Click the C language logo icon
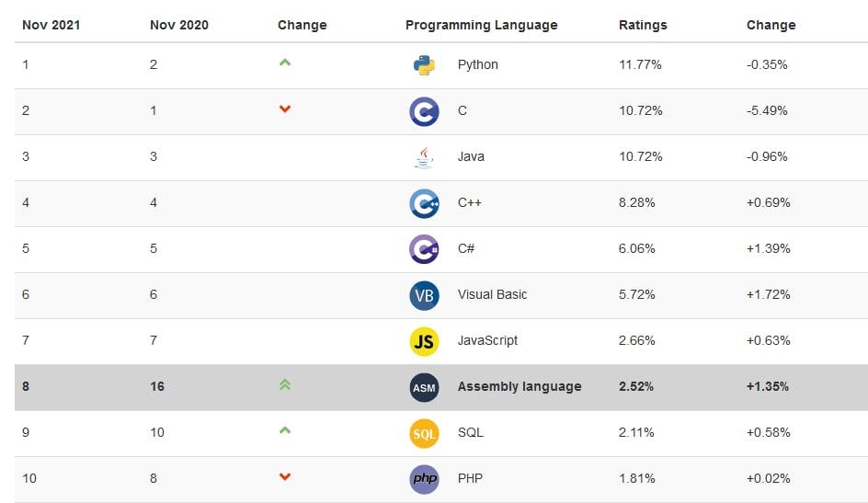 [x=424, y=111]
